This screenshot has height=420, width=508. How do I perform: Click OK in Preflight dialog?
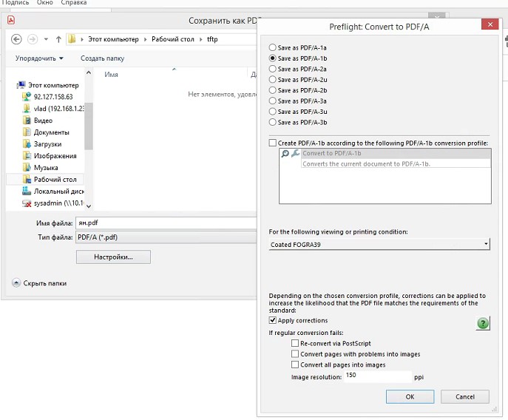[x=410, y=396]
